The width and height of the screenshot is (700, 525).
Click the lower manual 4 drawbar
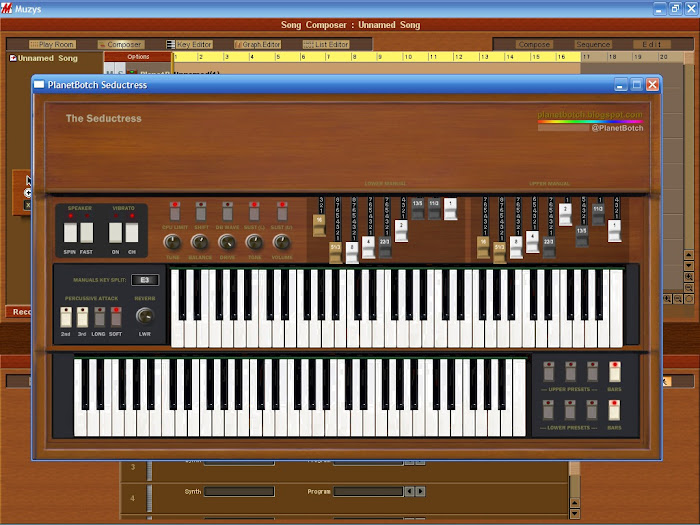pos(368,247)
